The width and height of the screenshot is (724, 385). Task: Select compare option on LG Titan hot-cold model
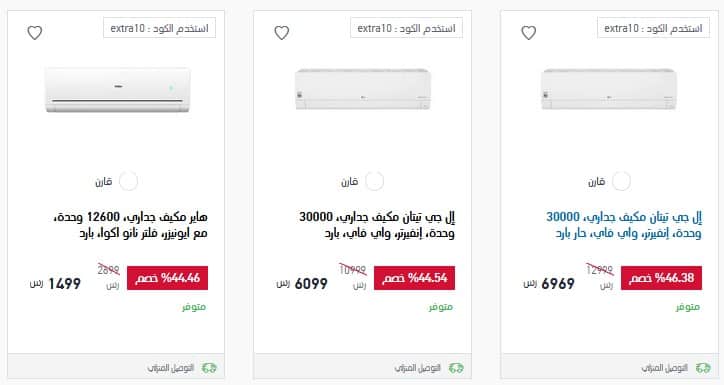coord(621,181)
